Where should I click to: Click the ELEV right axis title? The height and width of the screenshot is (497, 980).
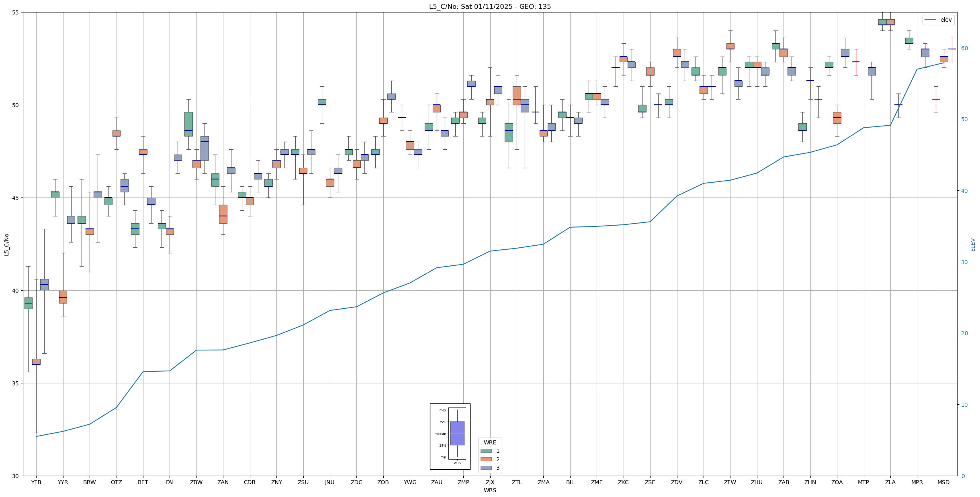[973, 244]
